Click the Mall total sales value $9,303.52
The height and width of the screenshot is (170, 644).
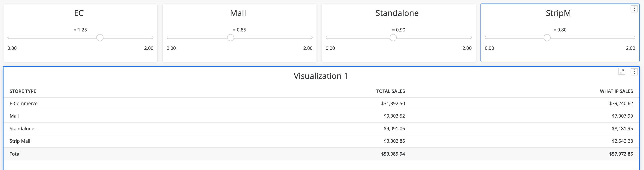click(394, 116)
